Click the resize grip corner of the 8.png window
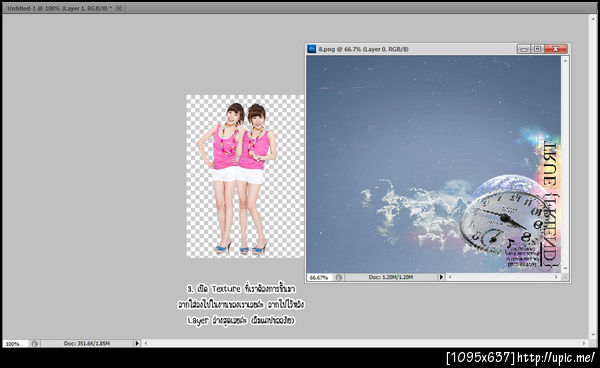This screenshot has height=368, width=600. point(565,277)
